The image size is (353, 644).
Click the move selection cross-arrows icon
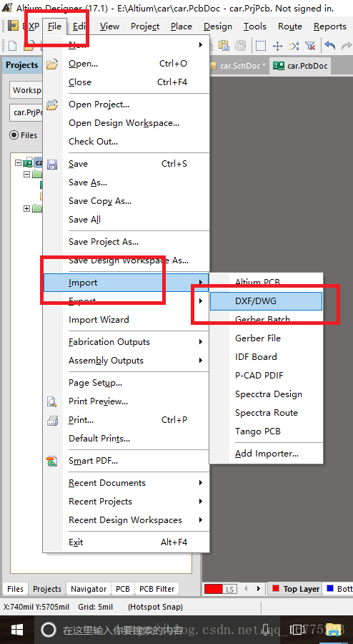point(277,46)
